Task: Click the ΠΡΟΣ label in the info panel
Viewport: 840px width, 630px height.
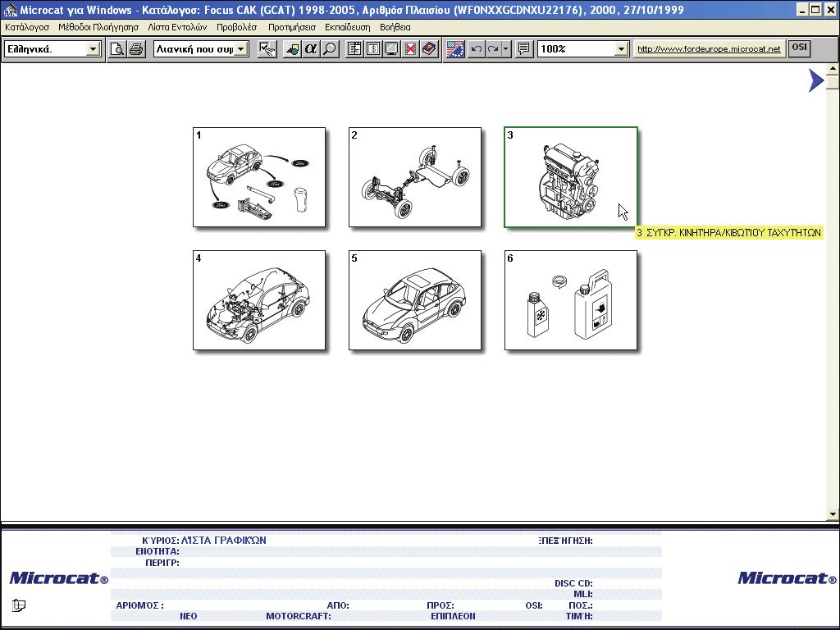Action: (x=441, y=605)
